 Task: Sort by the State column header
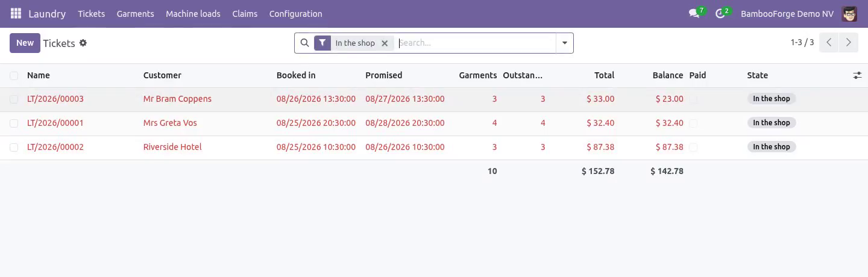pos(758,75)
